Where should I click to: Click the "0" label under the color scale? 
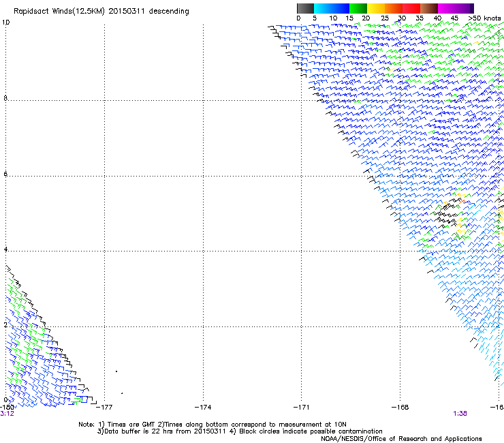tap(298, 18)
